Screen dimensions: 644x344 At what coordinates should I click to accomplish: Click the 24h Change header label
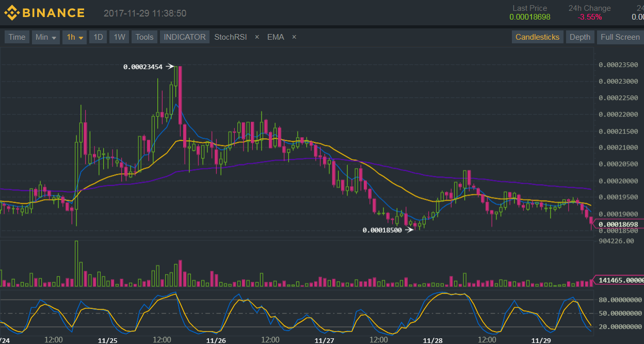[x=589, y=8]
